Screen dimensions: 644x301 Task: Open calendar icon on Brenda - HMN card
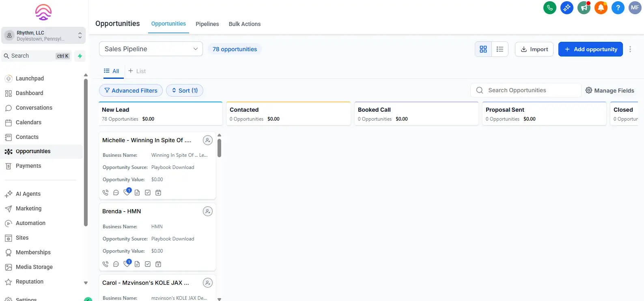click(158, 264)
